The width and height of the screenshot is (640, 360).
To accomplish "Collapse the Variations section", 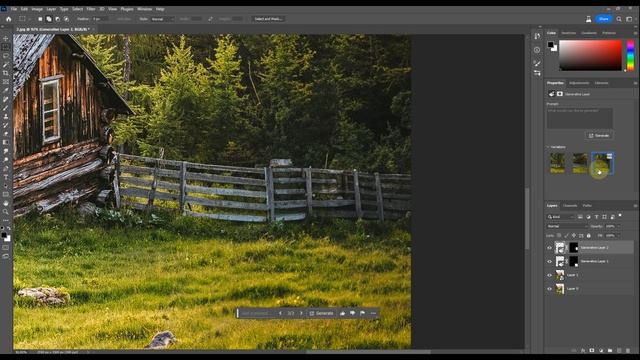I will tap(548, 147).
